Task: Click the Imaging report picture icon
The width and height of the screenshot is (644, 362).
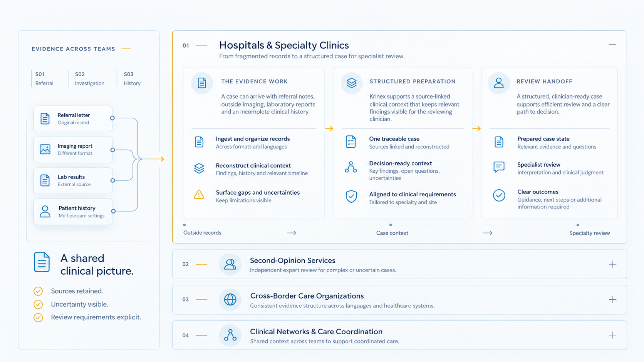Action: pos(45,149)
